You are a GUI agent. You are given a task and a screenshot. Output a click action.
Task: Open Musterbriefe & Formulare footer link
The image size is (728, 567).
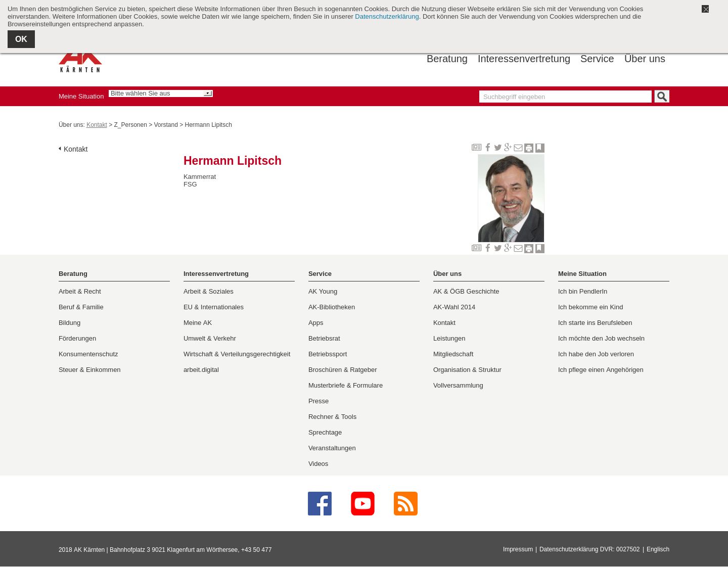[345, 386]
